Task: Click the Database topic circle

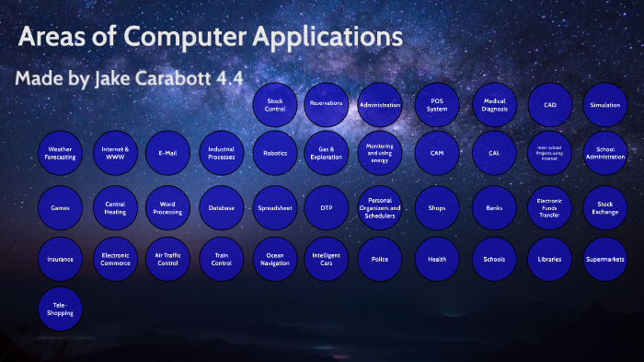Action: pyautogui.click(x=222, y=208)
